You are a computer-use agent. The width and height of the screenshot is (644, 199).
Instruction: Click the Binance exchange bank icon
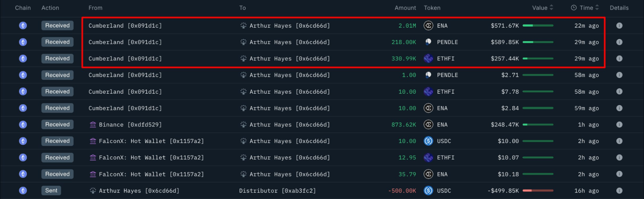click(x=93, y=124)
